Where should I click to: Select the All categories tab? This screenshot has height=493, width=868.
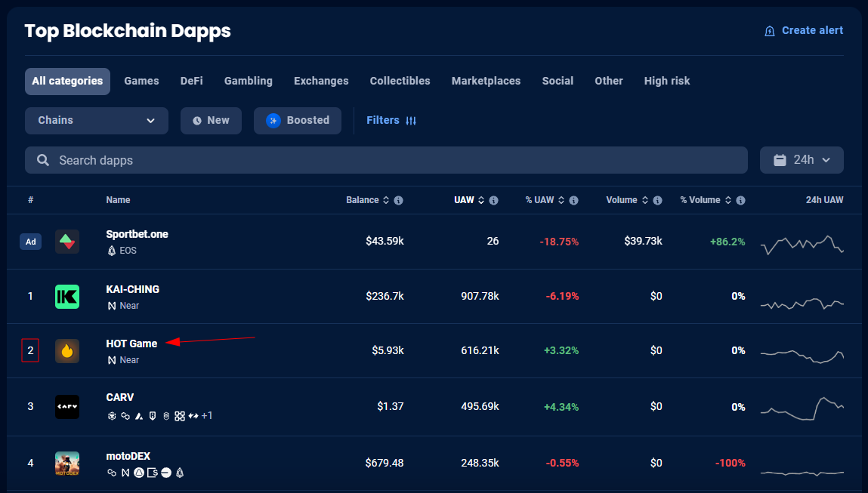point(67,82)
